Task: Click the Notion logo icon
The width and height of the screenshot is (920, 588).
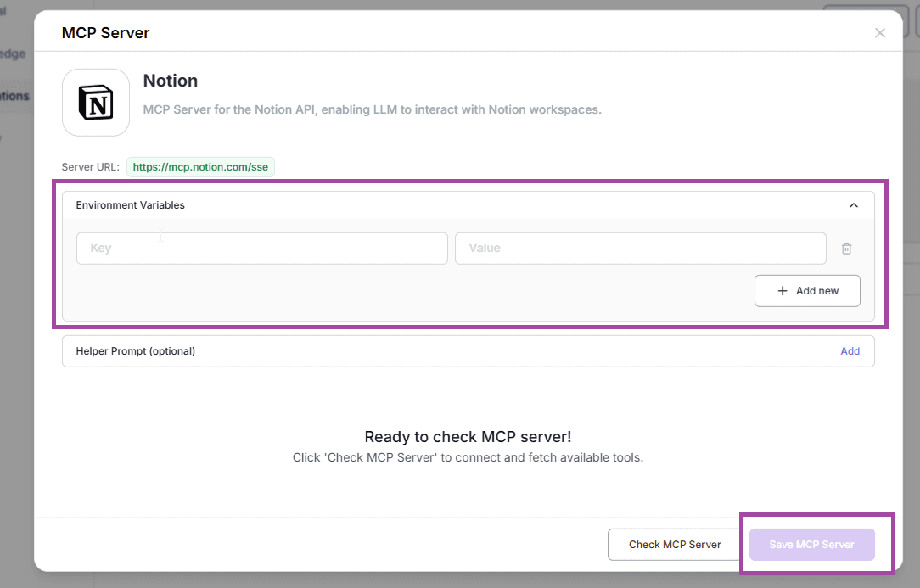Action: [x=96, y=103]
